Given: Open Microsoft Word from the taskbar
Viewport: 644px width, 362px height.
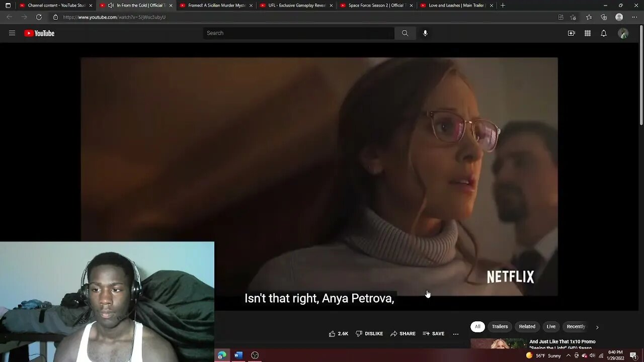Looking at the screenshot, I should click(x=238, y=355).
